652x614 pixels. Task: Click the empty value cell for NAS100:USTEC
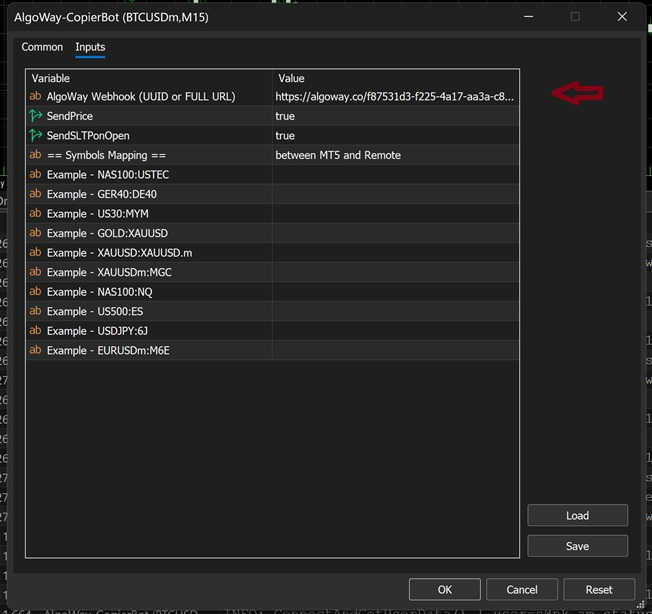pos(396,175)
